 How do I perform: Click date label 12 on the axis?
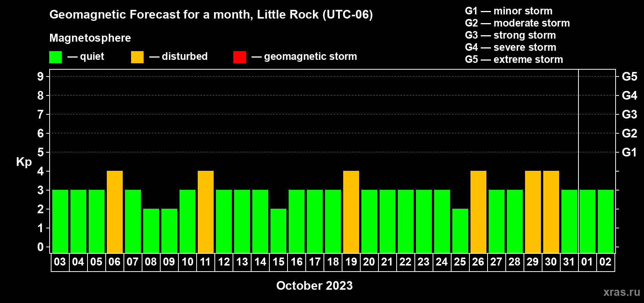(x=224, y=262)
